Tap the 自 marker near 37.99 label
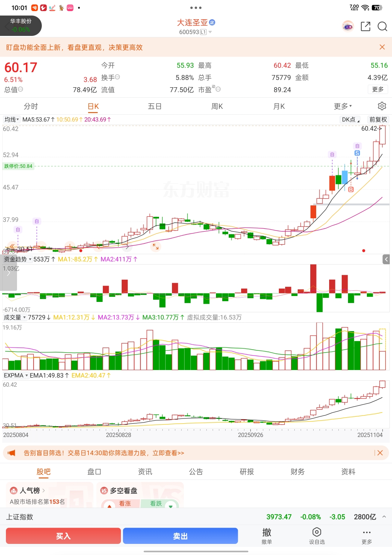Screen dimensions: 392x555 [37, 221]
